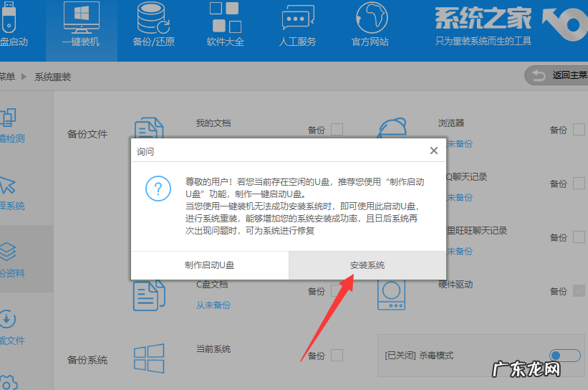Click the gear icon at sidebar bottom

click(9, 383)
